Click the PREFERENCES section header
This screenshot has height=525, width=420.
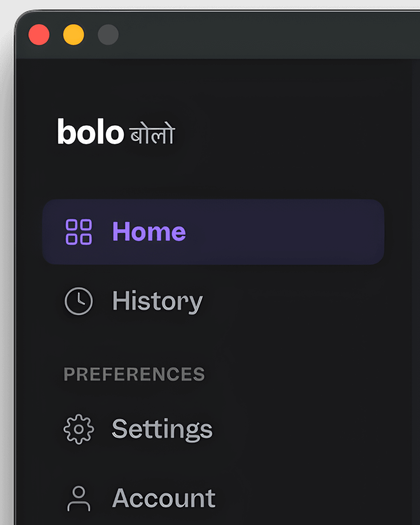[135, 373]
